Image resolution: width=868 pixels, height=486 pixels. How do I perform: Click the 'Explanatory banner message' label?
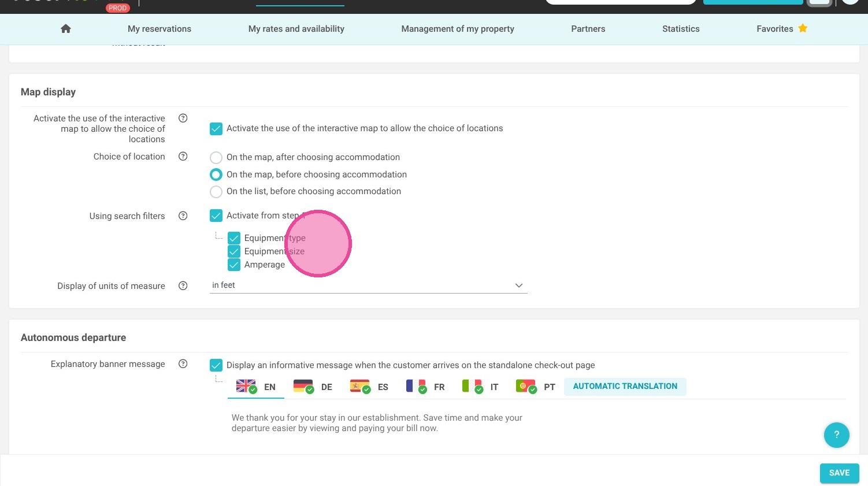[108, 364]
